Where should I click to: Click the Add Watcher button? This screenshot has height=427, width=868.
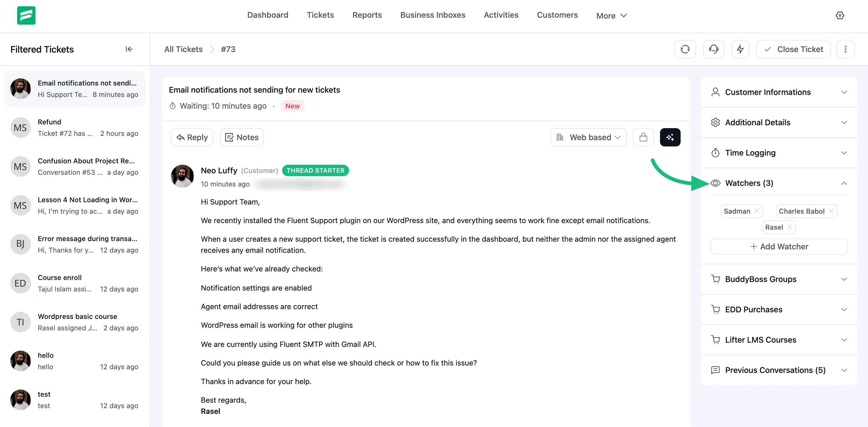(x=779, y=247)
